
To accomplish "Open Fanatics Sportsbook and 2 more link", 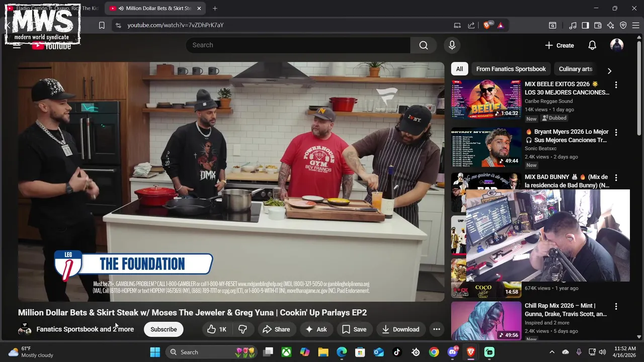I will click(85, 329).
